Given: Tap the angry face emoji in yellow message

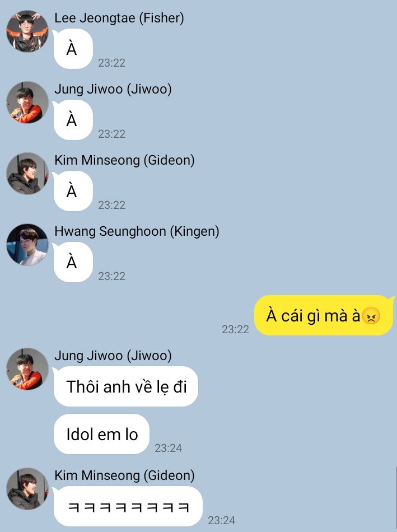Looking at the screenshot, I should [371, 316].
